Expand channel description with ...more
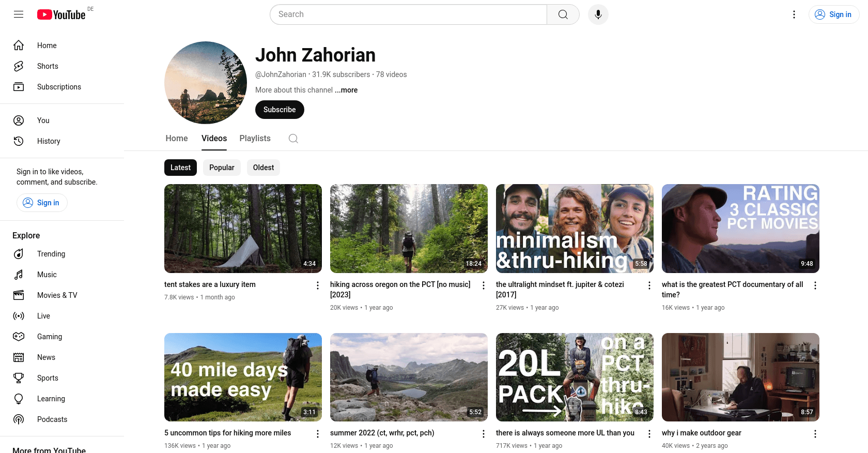Viewport: 868px width, 453px height. point(346,90)
